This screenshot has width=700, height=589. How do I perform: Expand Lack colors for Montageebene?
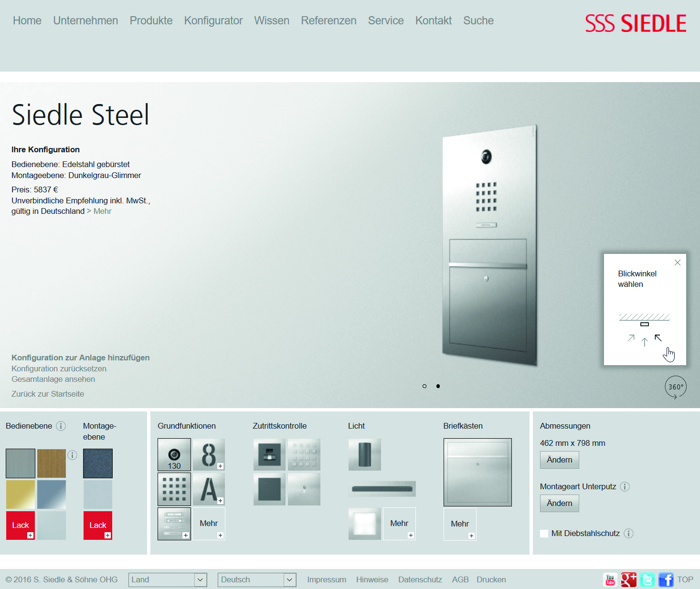tap(98, 526)
